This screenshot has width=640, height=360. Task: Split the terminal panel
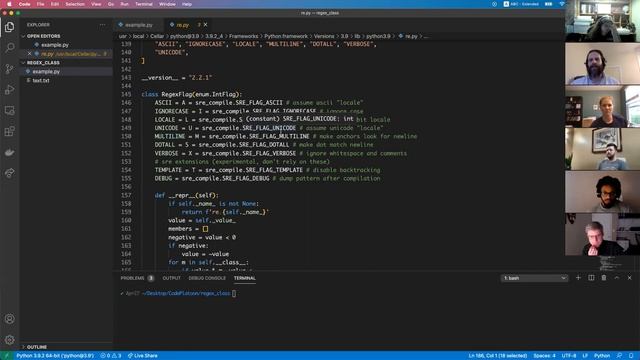click(x=591, y=278)
